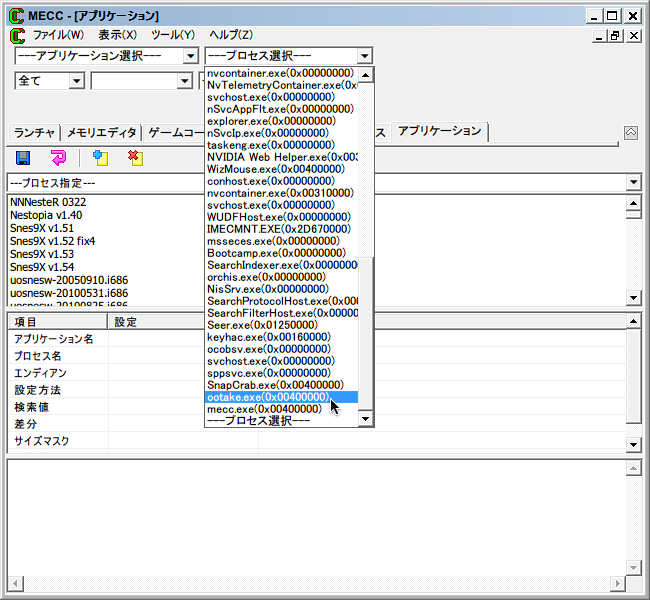Choose ocobsv.exe(0x00000000) from the list
Image resolution: width=650 pixels, height=600 pixels.
click(x=281, y=349)
